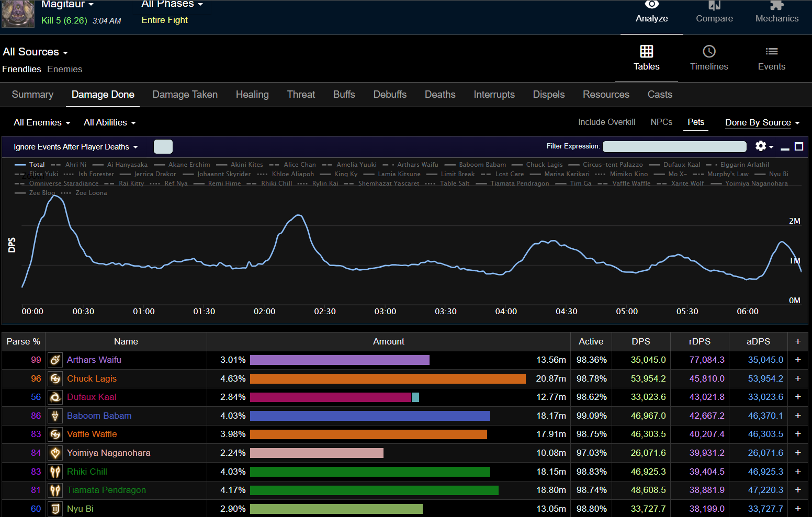The width and height of the screenshot is (812, 517).
Task: Select the Entire Fight link
Action: click(x=164, y=20)
